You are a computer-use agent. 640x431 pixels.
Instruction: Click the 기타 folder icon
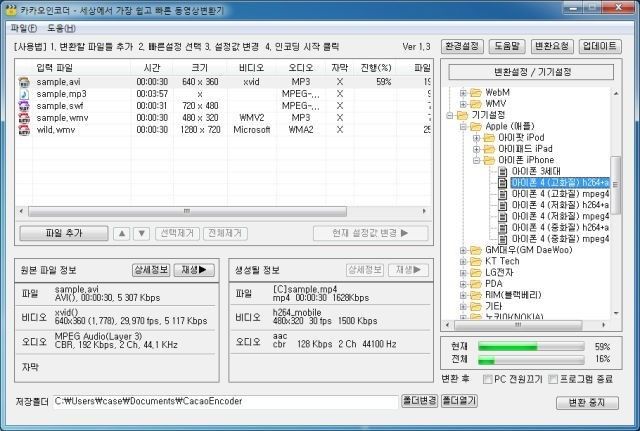click(x=476, y=306)
